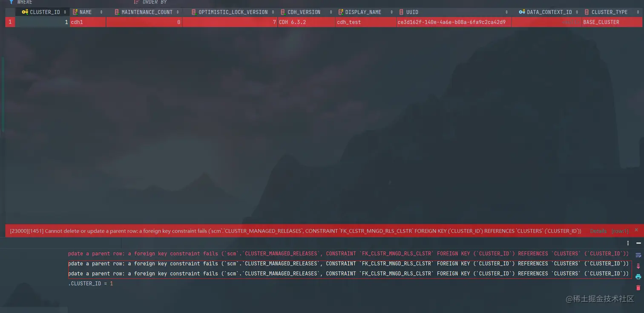Click the MAINTENANCE_COUNT column icon

[x=117, y=12]
